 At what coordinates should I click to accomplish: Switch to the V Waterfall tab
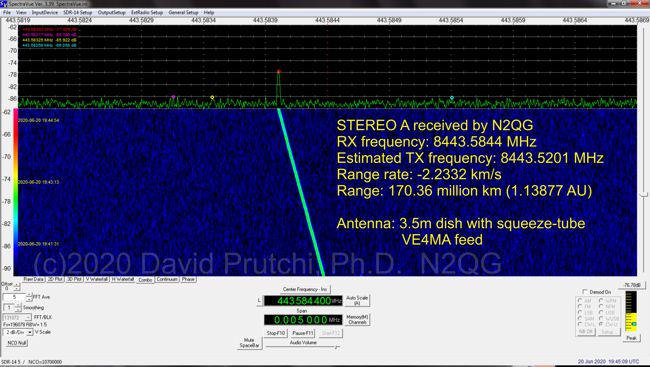click(x=97, y=280)
